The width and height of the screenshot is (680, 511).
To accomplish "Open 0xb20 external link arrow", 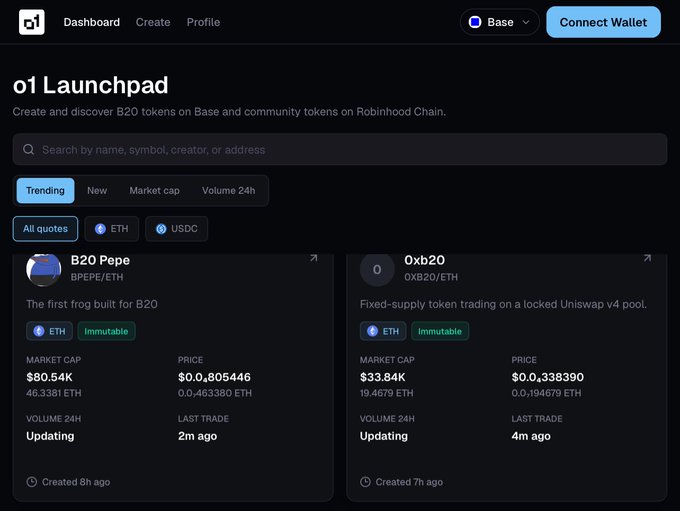I will point(647,258).
